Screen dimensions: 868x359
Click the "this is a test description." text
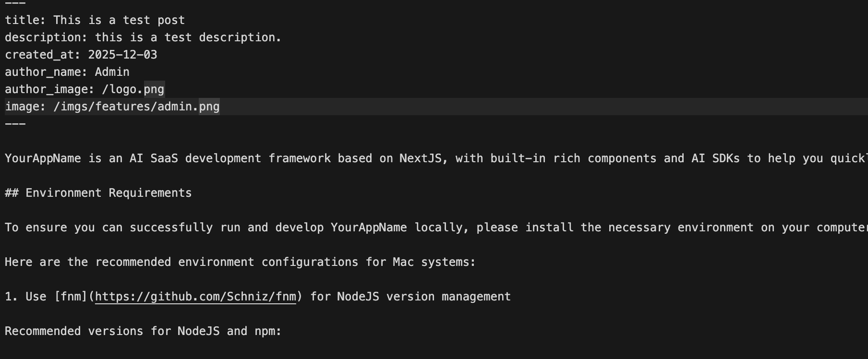click(x=188, y=37)
